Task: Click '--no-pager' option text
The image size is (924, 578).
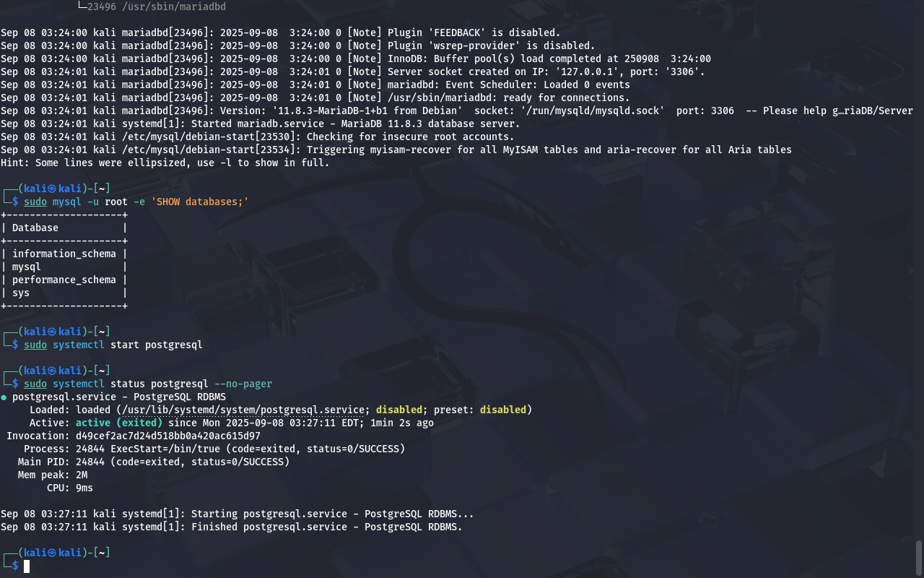Action: [x=243, y=384]
